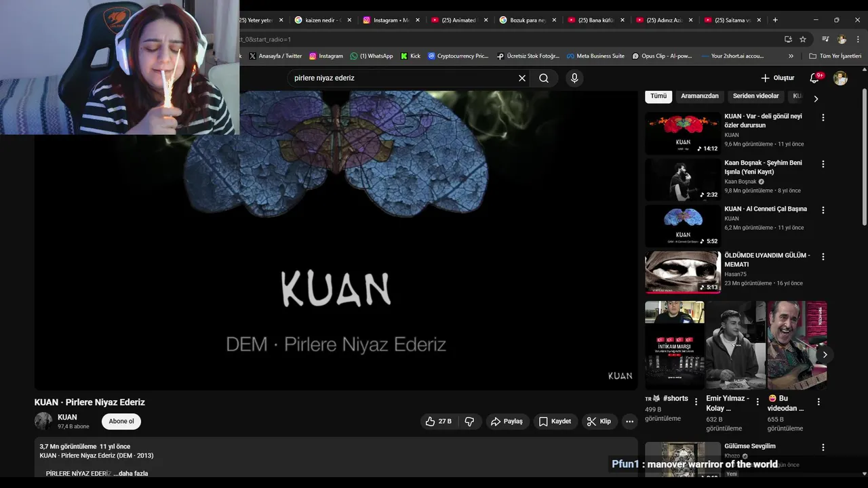Open Şeyhim Beni Işınla thumbnail
868x488 pixels.
683,180
